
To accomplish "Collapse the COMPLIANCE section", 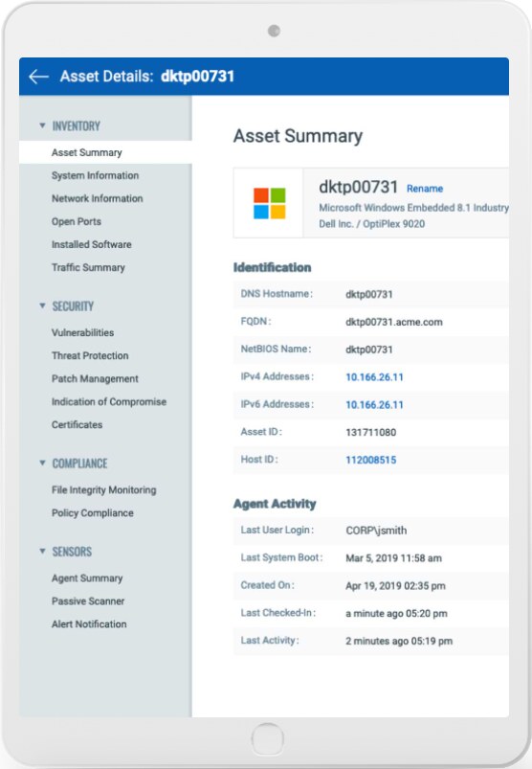I will tap(43, 463).
